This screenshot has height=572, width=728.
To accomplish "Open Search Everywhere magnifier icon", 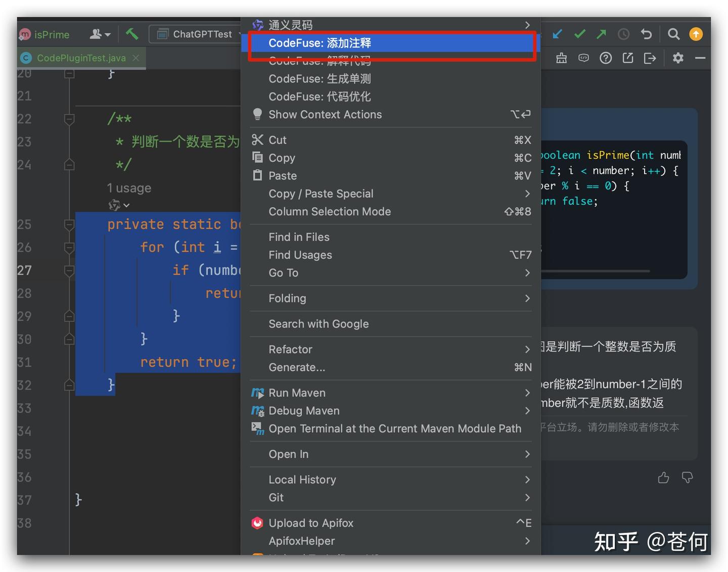I will click(673, 34).
